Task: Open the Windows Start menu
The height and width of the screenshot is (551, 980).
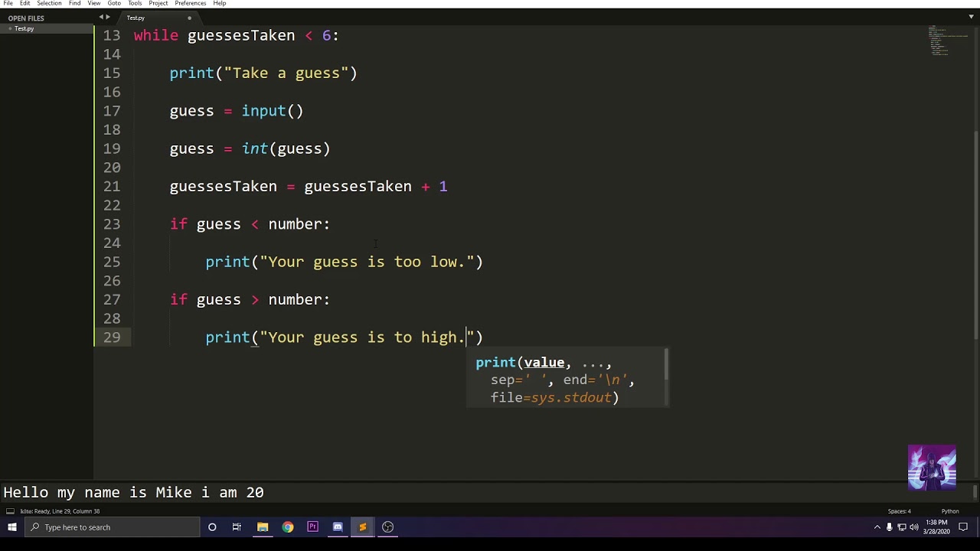Action: tap(12, 527)
